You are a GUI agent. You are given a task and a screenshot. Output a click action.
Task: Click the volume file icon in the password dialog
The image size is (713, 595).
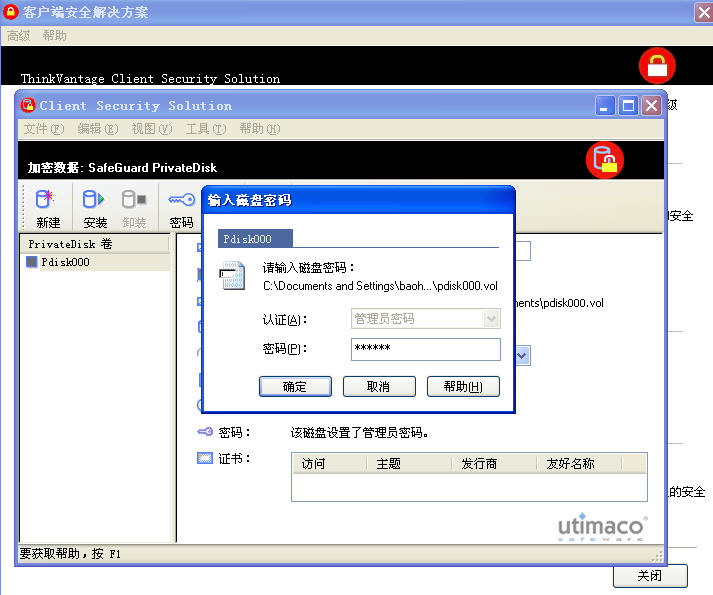point(233,276)
